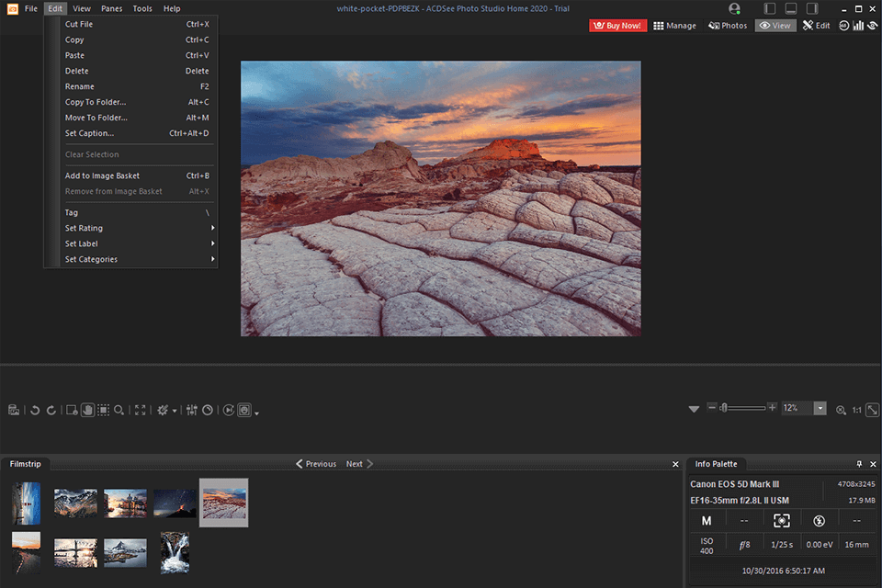Toggle the left pane layout button

769,8
